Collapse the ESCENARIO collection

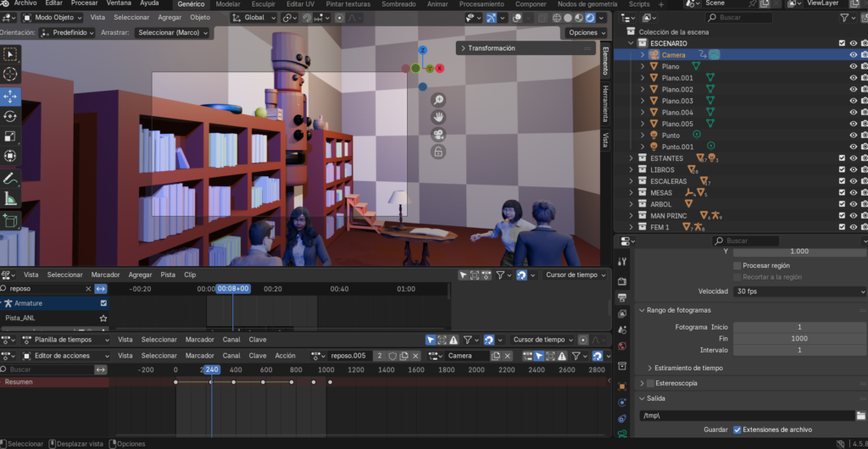pos(631,43)
